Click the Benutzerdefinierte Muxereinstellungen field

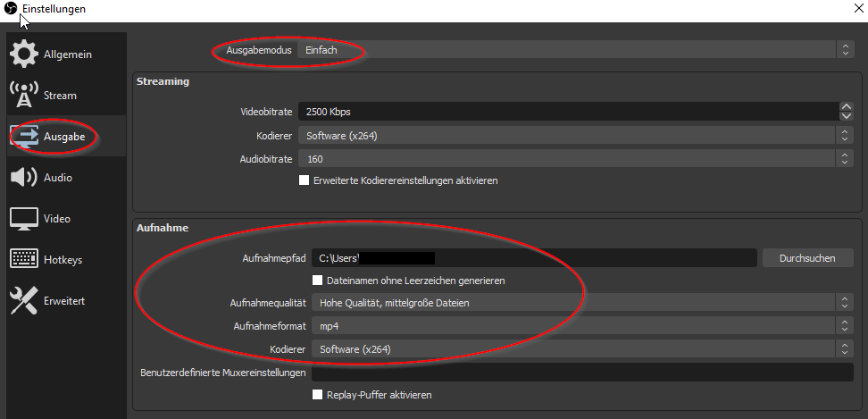click(x=581, y=373)
